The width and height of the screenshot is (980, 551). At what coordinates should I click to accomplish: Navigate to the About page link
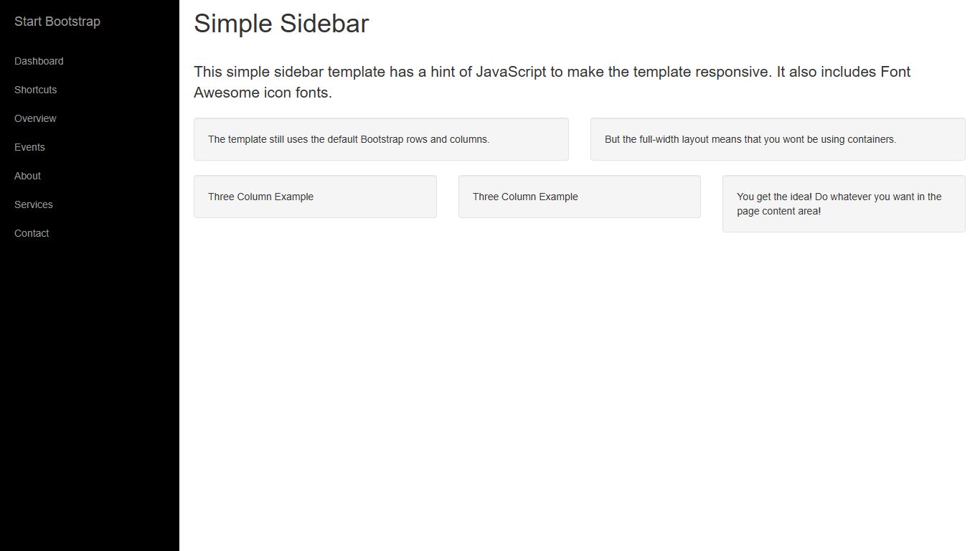[27, 176]
